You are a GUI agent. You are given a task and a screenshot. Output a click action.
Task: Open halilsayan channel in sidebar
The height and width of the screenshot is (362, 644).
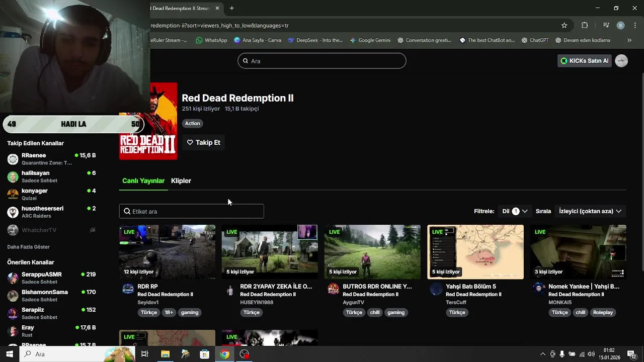pyautogui.click(x=51, y=176)
